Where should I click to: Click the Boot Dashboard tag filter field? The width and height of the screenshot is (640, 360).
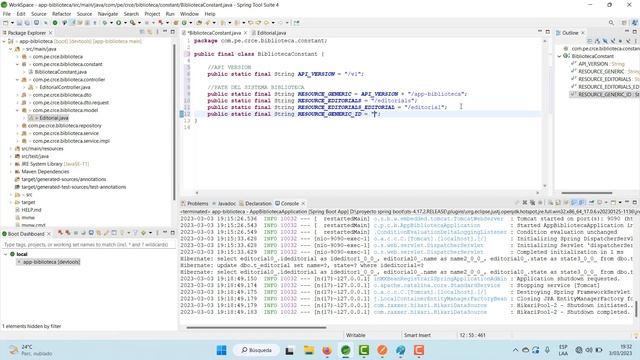point(89,244)
